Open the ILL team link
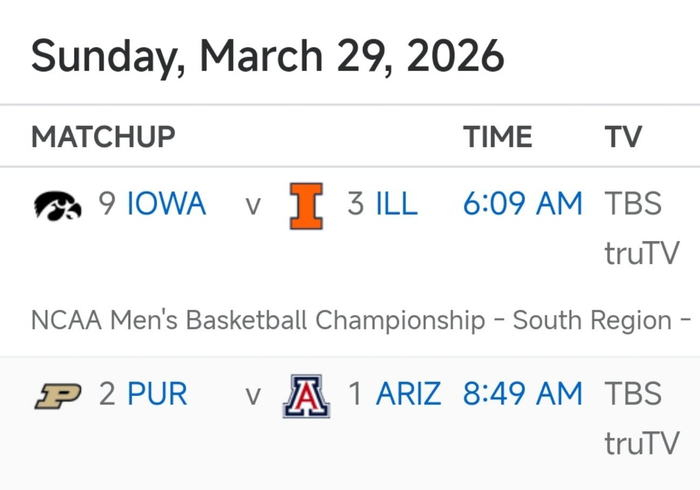Image resolution: width=700 pixels, height=490 pixels. (x=396, y=204)
